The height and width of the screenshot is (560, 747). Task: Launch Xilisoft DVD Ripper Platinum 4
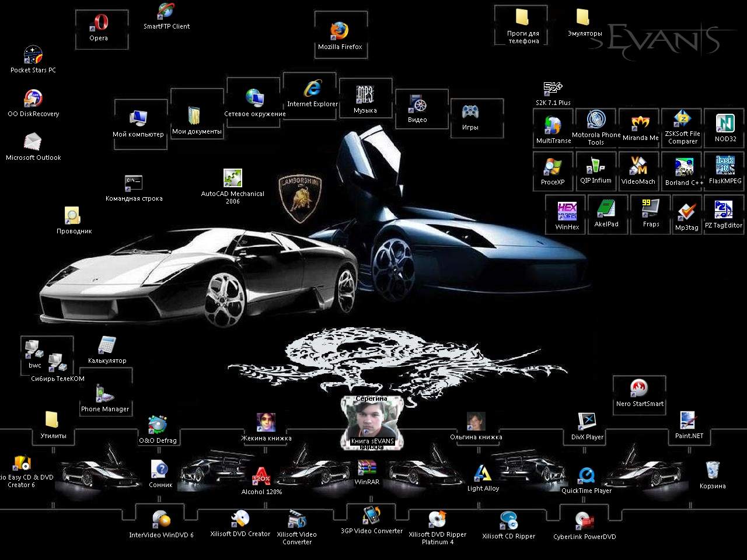[x=437, y=519]
